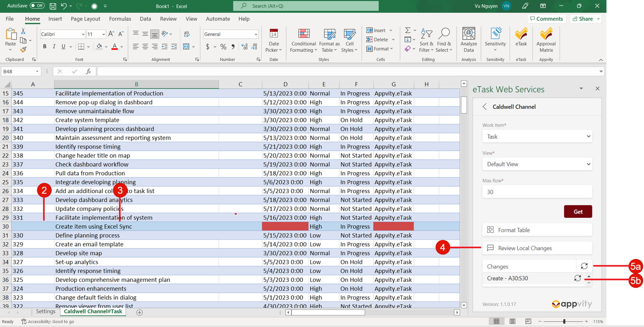The height and width of the screenshot is (327, 644).
Task: Go back from Caldwell Channel pane
Action: pos(485,107)
